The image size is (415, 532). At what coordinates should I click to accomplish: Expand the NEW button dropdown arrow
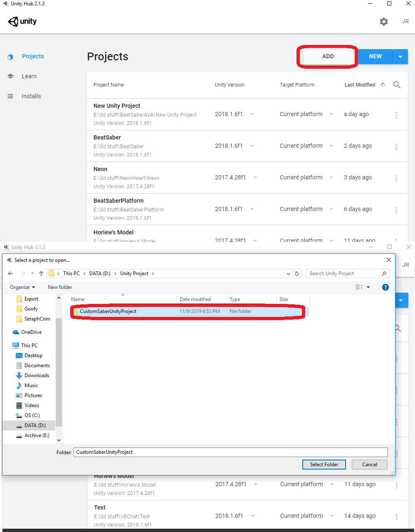[x=400, y=57]
